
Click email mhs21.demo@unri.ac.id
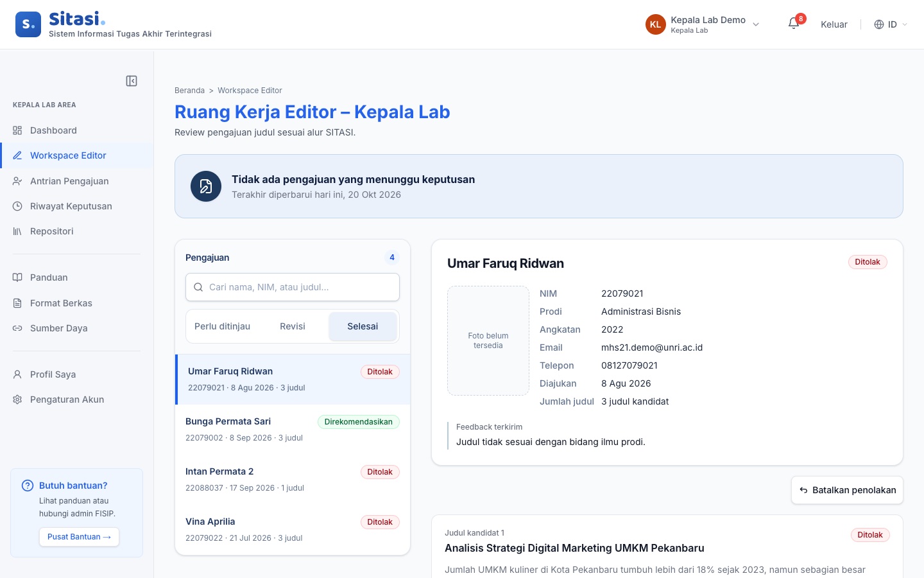coord(652,347)
